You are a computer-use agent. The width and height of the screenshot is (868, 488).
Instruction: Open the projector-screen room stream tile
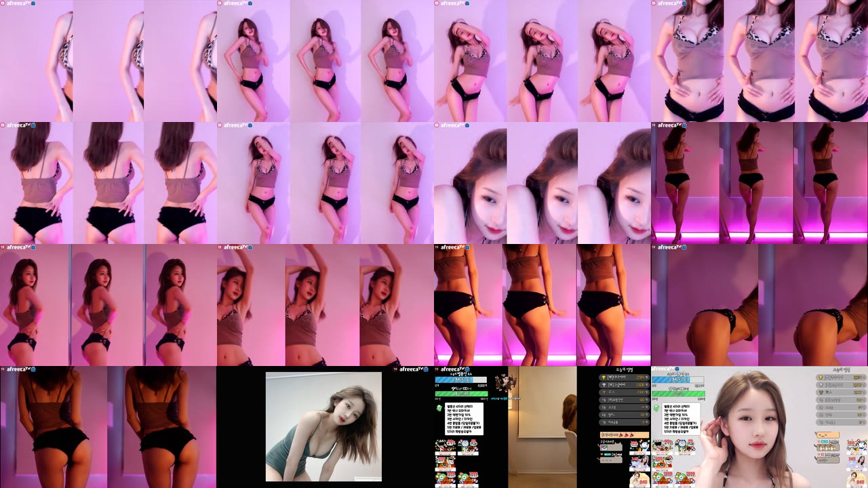pyautogui.click(x=542, y=427)
